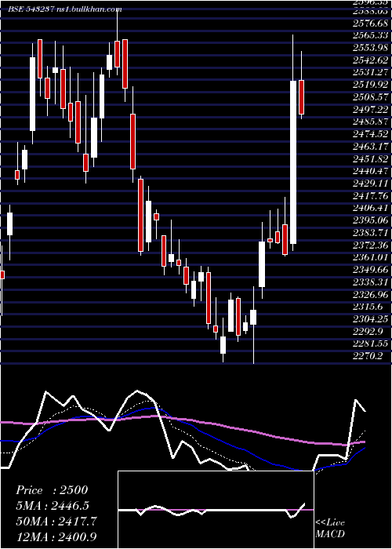The width and height of the screenshot is (392, 549).
Task: Click the 2576.68 price axis label
Action: tap(372, 24)
